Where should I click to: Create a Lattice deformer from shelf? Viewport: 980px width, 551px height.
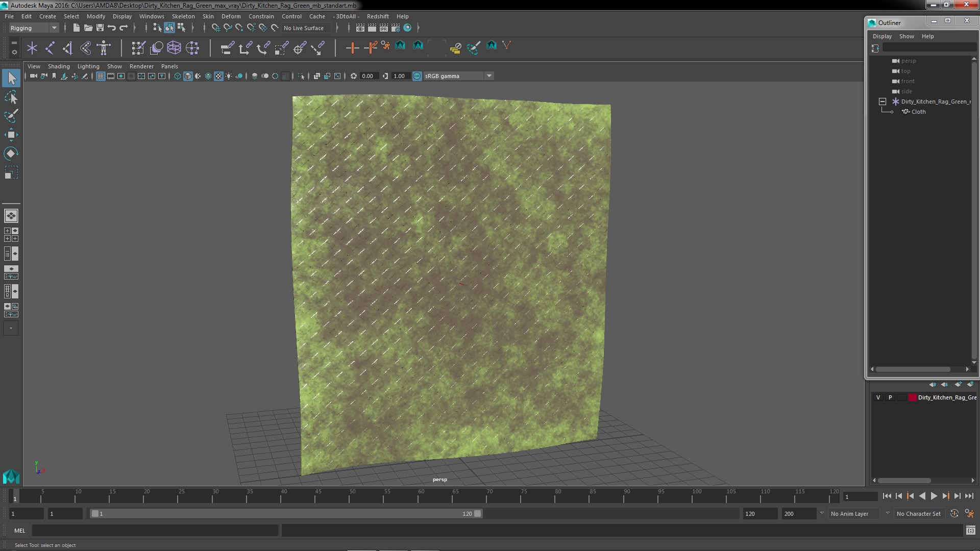(x=174, y=48)
